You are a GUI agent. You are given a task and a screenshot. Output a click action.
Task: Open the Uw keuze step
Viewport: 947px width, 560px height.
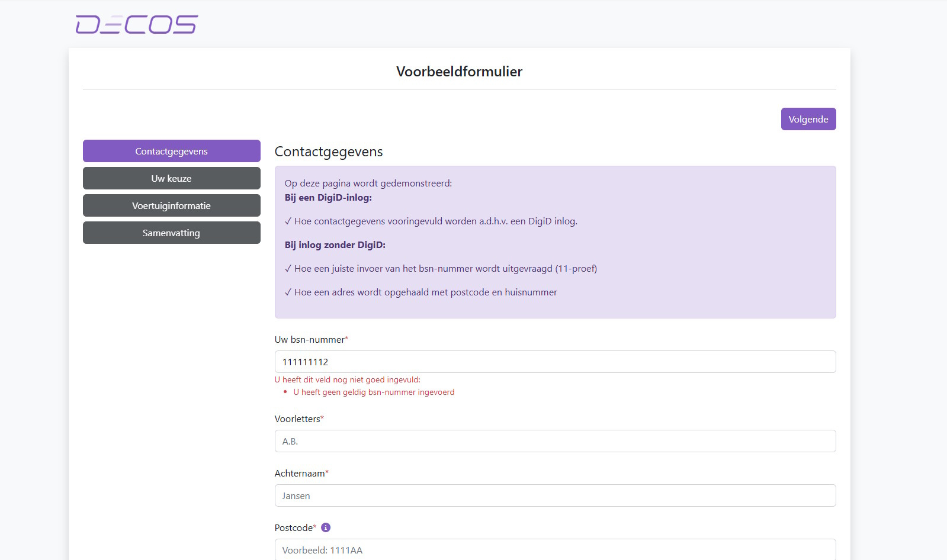point(171,178)
